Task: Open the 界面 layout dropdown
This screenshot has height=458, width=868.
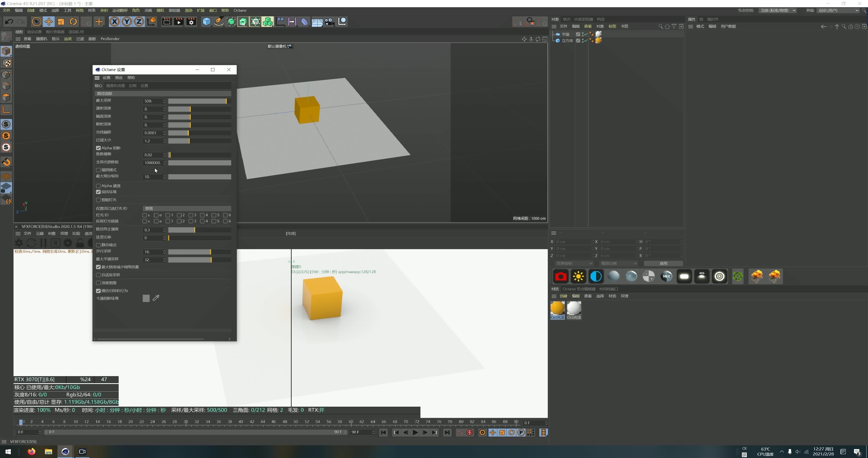Action: tap(838, 10)
